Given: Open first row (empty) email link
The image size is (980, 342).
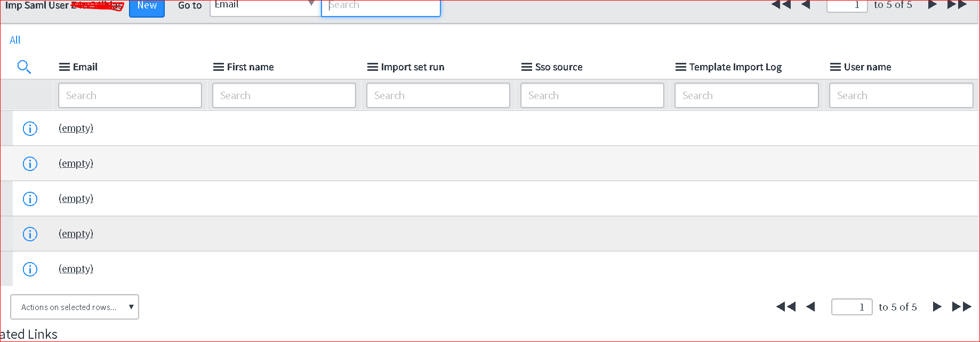Looking at the screenshot, I should [76, 128].
